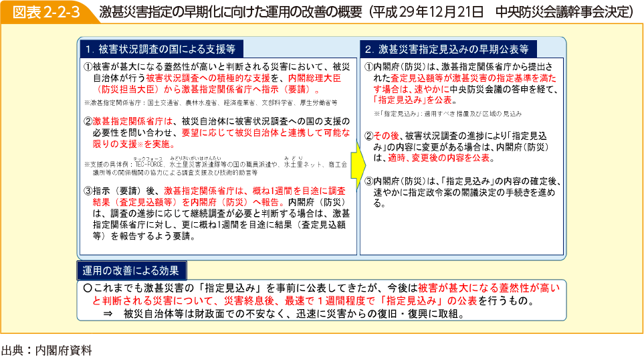The width and height of the screenshot is (644, 356).
Task: Click the note mentioning 'TEC-FORCE'
Action: coord(215,168)
